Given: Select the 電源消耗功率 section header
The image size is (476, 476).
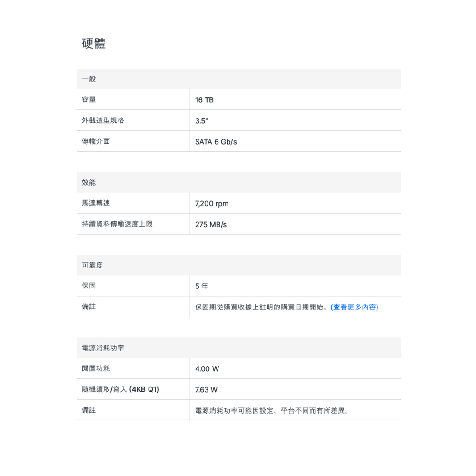Looking at the screenshot, I should click(x=103, y=348).
